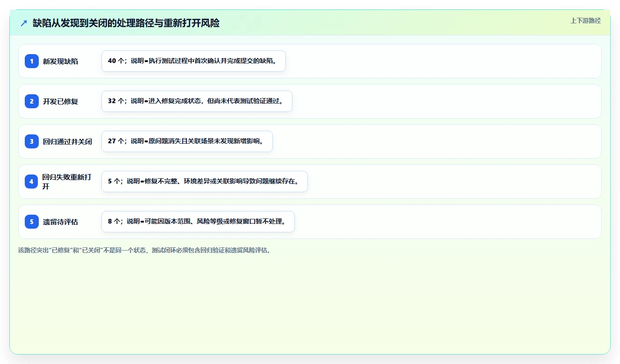
Task: Click the 32 个 description box
Action: click(197, 101)
